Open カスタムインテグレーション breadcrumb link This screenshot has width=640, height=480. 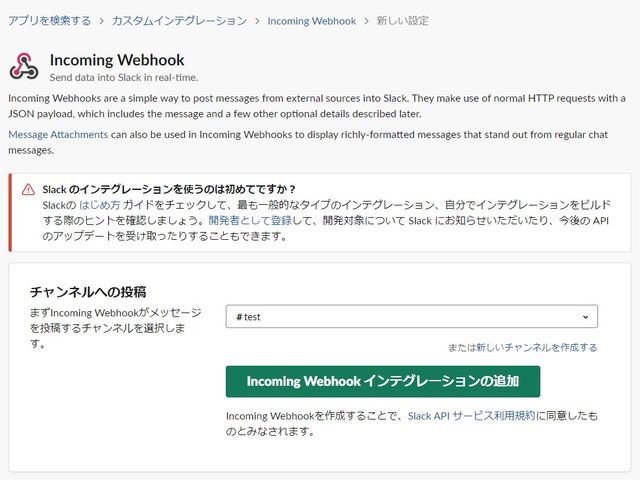pos(179,21)
